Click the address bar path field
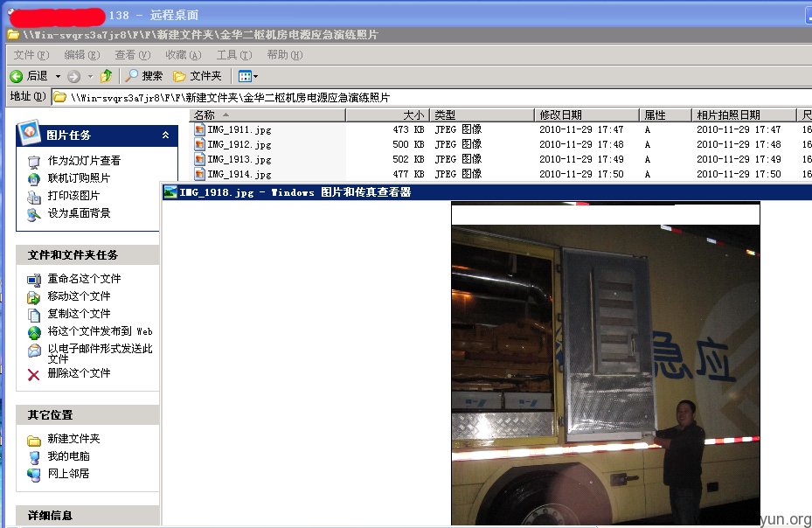 pyautogui.click(x=432, y=97)
